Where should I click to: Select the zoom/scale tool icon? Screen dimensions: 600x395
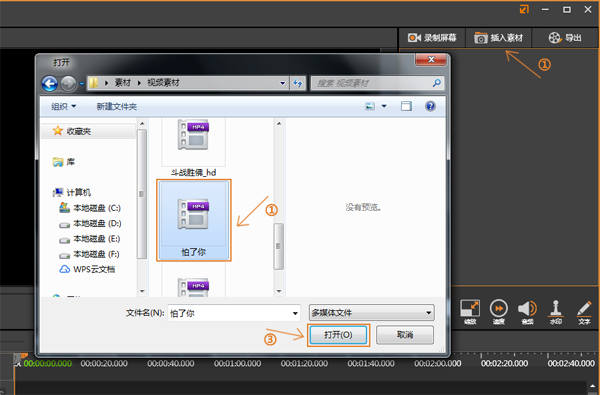pyautogui.click(x=470, y=308)
